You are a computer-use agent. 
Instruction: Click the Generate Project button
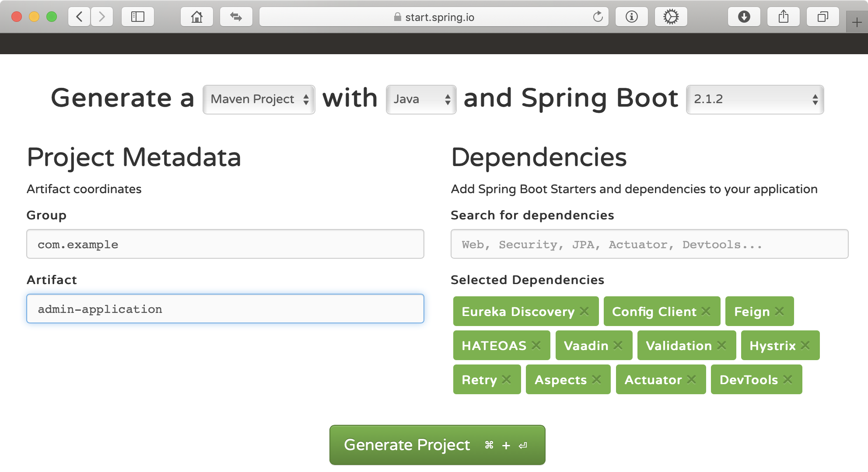[437, 445]
